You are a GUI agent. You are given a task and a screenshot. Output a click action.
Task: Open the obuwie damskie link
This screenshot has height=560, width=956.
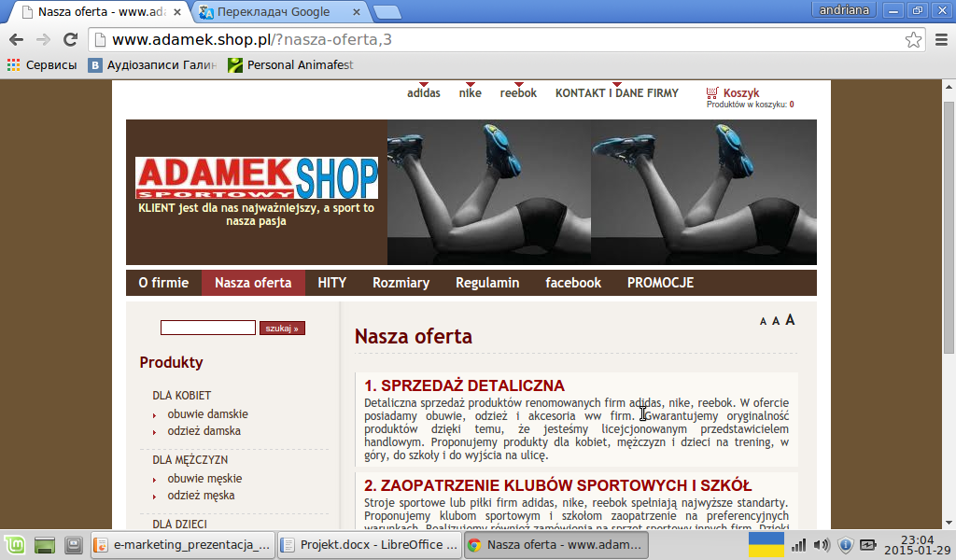pyautogui.click(x=207, y=414)
